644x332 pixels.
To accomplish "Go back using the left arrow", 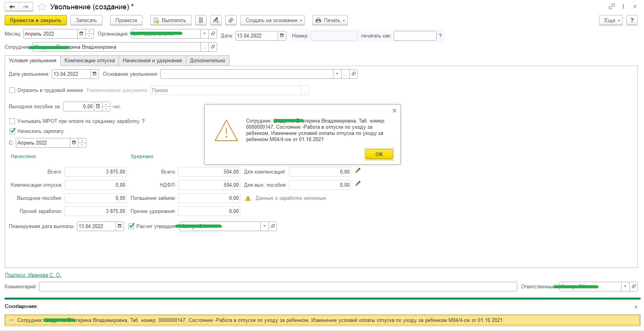I will click(12, 7).
